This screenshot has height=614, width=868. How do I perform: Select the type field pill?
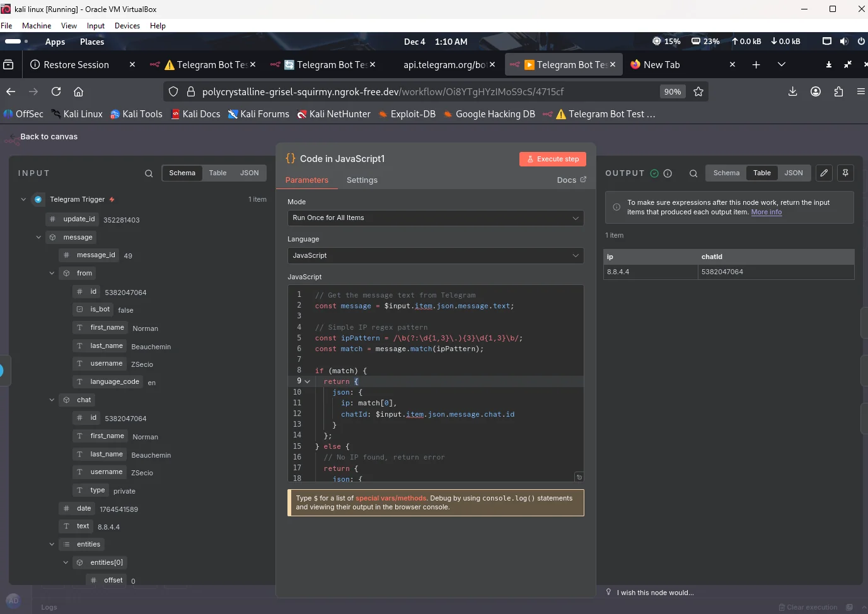click(x=91, y=490)
